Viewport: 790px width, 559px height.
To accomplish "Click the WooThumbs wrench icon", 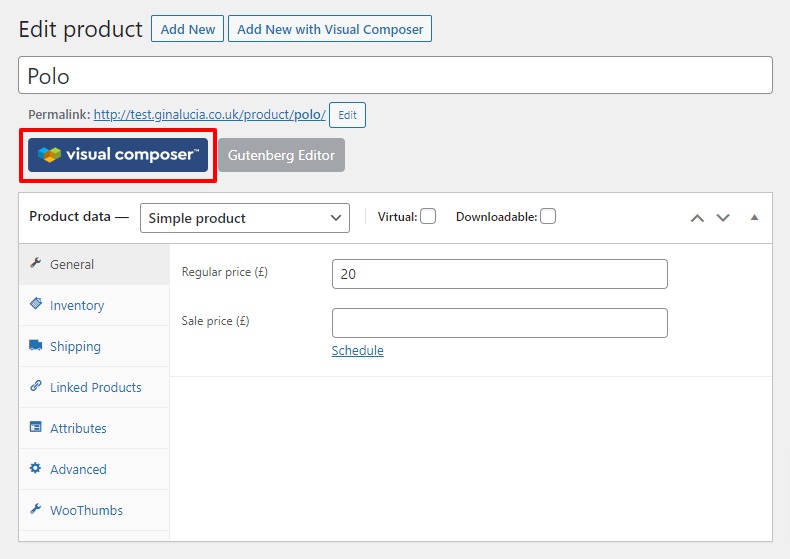I will [35, 509].
